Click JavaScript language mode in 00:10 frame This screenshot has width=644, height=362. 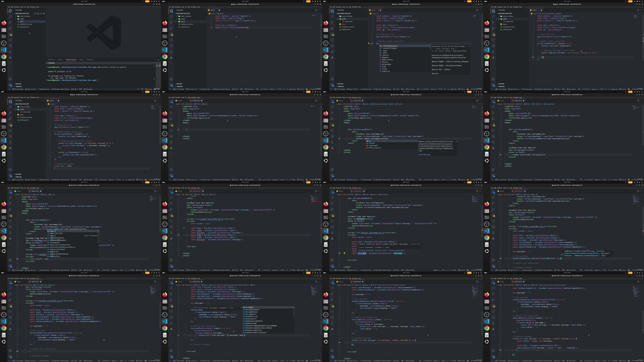pos(453,89)
